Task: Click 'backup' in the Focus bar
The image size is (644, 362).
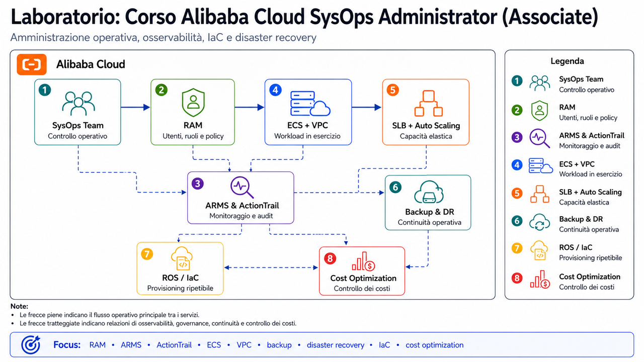Action: tap(279, 345)
